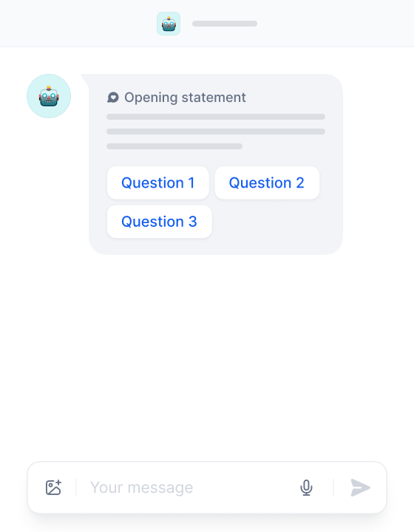Open the image upload icon
This screenshot has width=414, height=532.
click(53, 488)
